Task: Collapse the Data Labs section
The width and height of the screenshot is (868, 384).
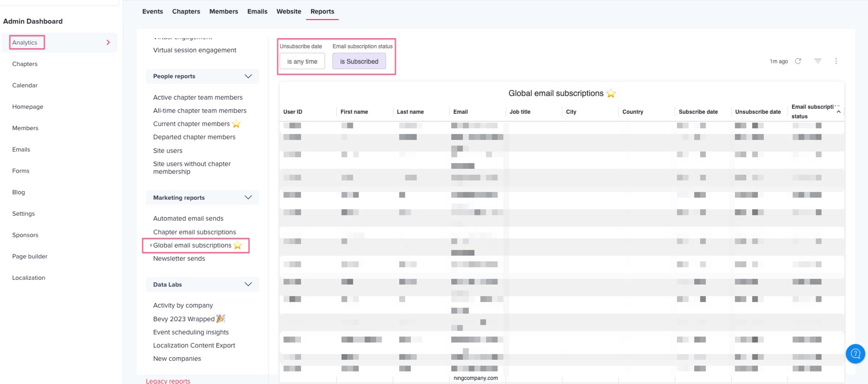Action: click(x=248, y=284)
